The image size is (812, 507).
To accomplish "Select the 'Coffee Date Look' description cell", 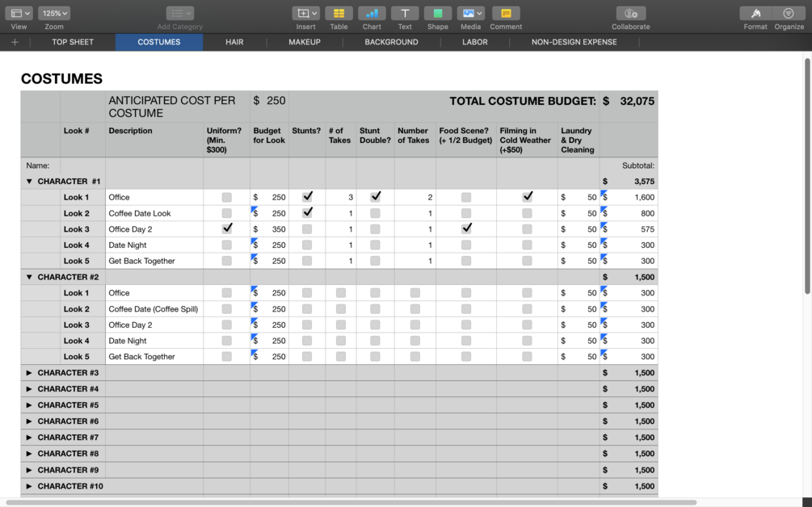I will click(x=154, y=213).
